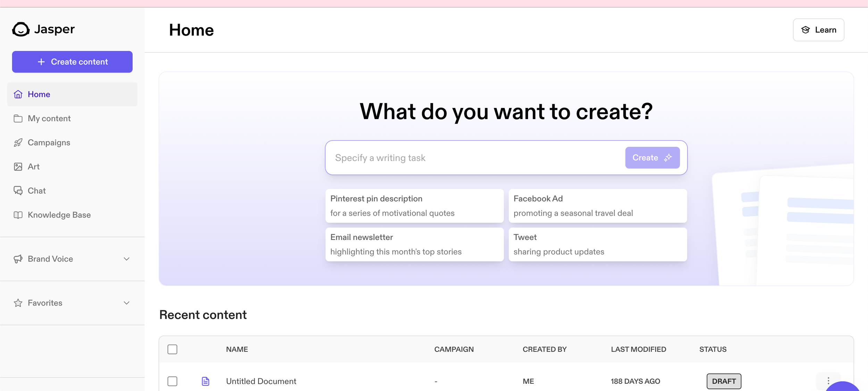Click the Knowledge Base book icon
The width and height of the screenshot is (868, 391).
coord(18,215)
